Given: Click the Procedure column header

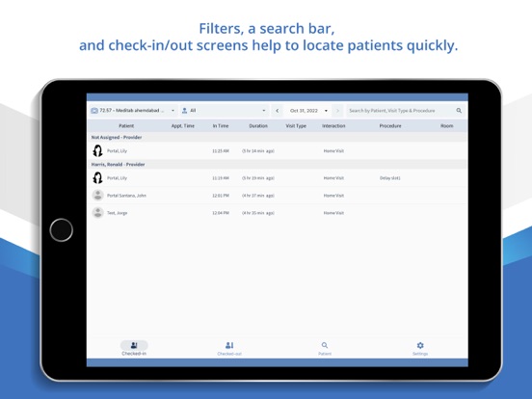Looking at the screenshot, I should click(x=390, y=126).
